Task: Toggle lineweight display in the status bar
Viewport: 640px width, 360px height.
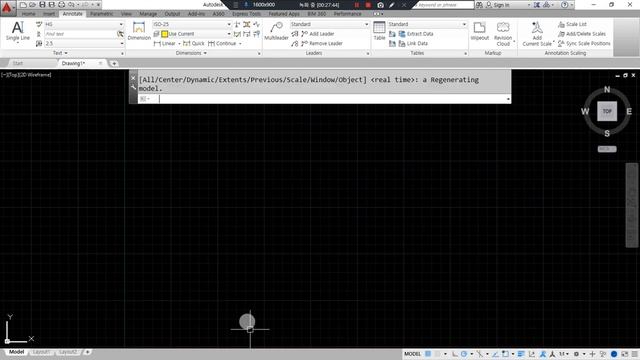Action: pyautogui.click(x=521, y=354)
